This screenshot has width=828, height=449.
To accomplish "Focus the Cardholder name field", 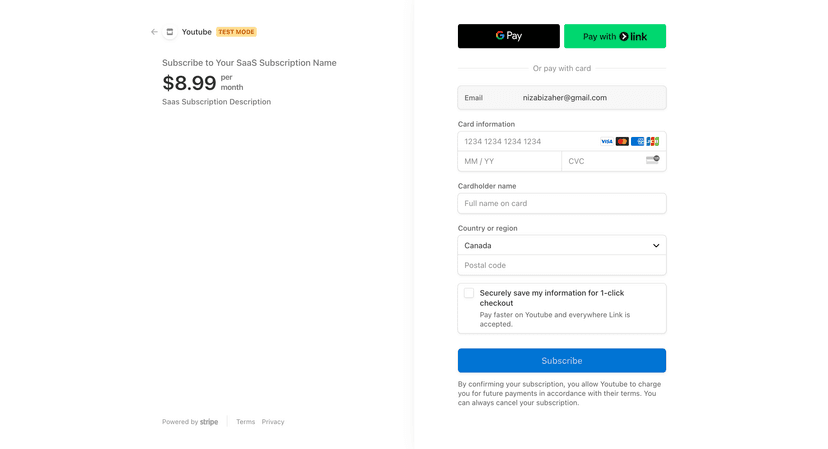I will coord(562,203).
